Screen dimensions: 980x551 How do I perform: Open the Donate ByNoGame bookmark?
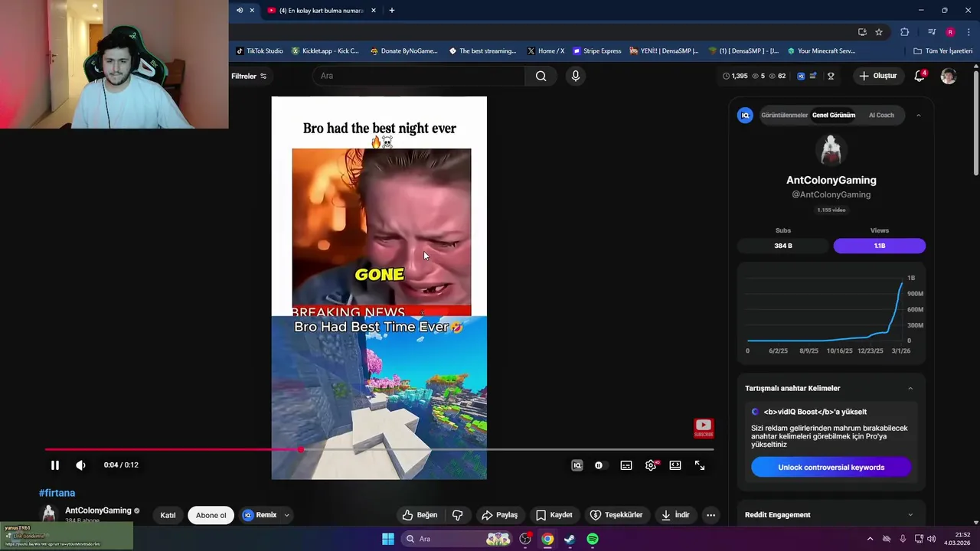pyautogui.click(x=403, y=51)
